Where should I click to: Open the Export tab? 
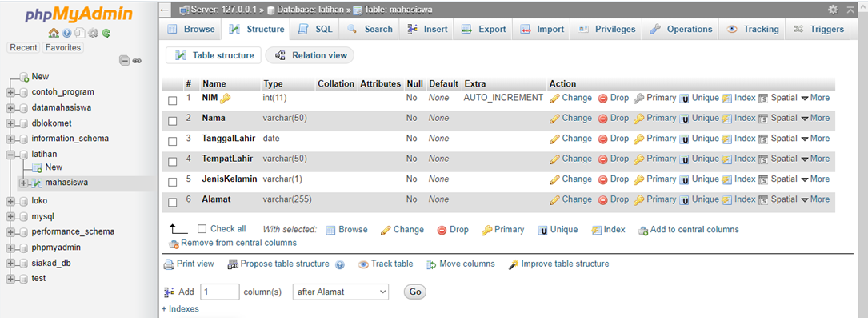click(x=483, y=30)
